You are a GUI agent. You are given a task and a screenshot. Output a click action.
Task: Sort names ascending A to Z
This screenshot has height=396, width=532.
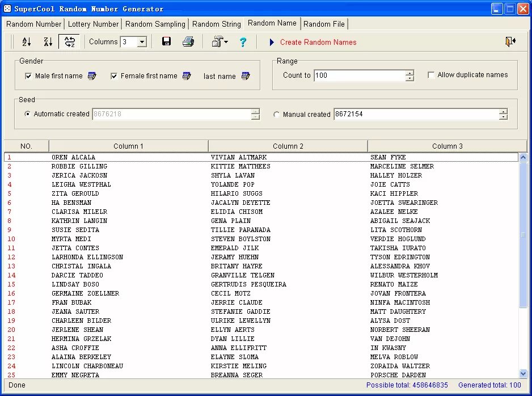click(27, 42)
